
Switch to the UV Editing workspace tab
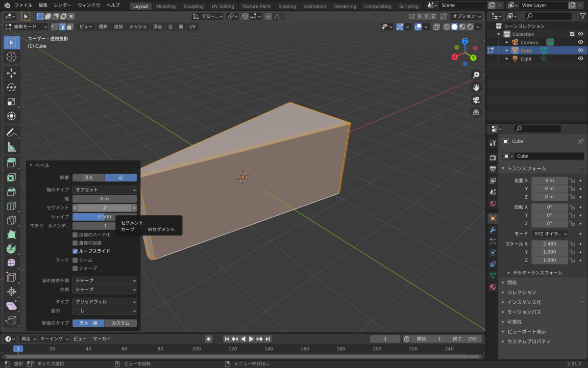(223, 6)
